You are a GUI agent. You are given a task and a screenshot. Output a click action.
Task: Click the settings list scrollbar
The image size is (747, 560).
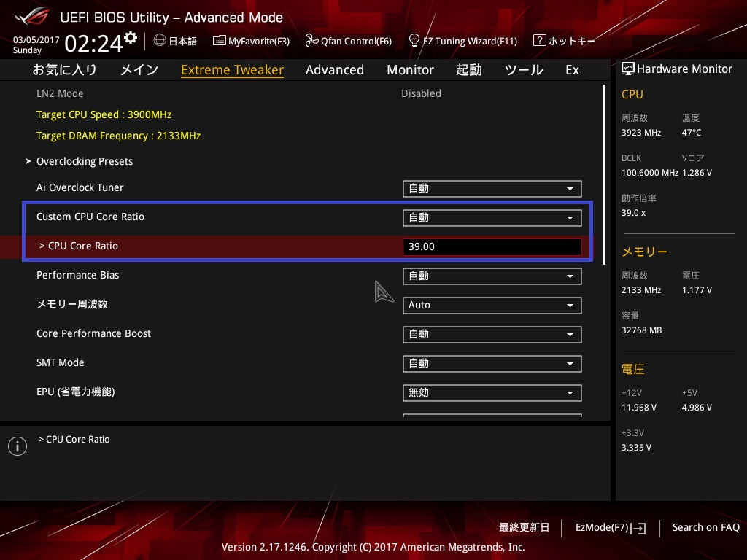point(604,174)
